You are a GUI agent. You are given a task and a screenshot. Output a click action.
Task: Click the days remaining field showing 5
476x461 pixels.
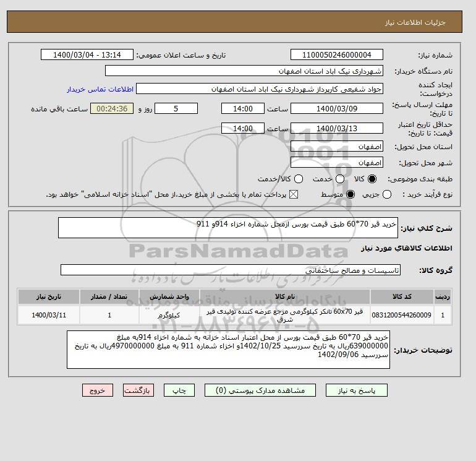[176, 108]
